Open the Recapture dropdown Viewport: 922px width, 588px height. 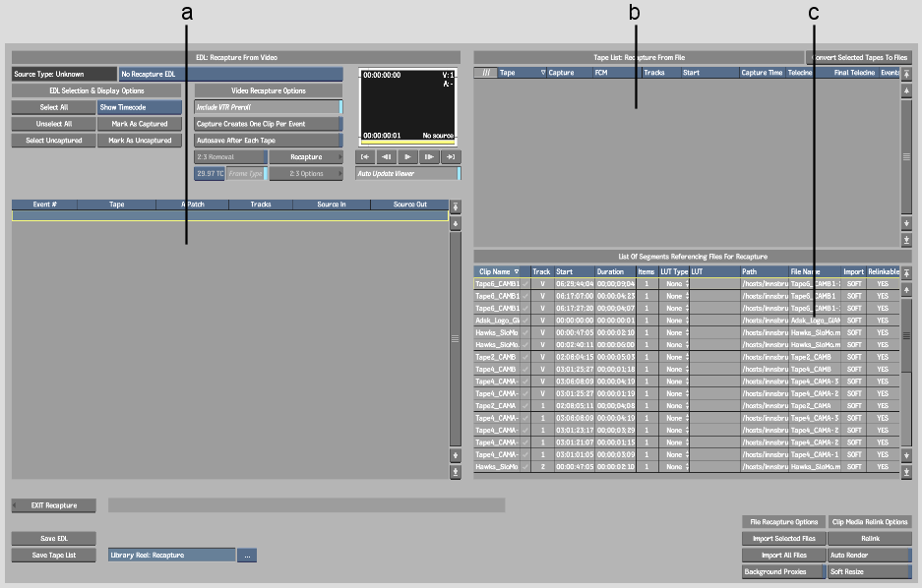pos(306,157)
